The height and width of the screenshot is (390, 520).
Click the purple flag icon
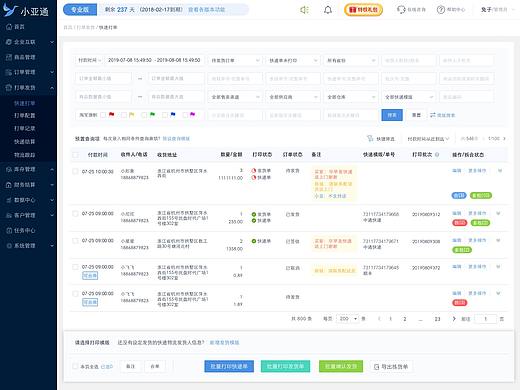[x=192, y=115]
